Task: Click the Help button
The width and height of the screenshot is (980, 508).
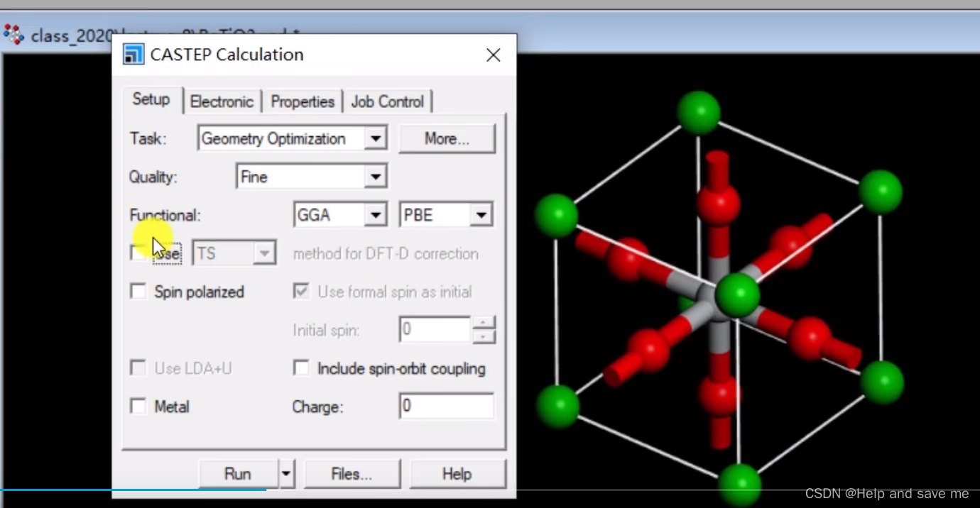Action: coord(457,474)
